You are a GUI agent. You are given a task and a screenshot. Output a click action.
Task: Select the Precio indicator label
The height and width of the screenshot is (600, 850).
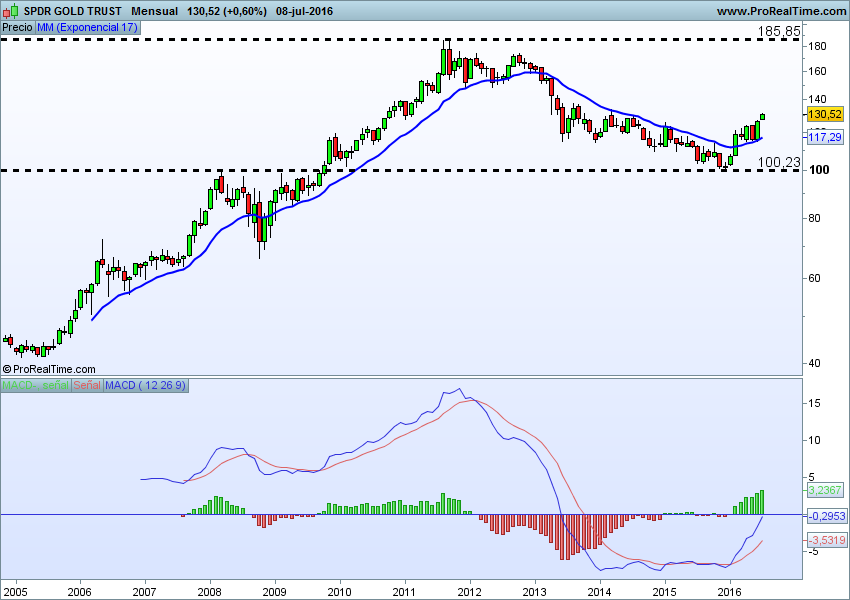[x=17, y=28]
